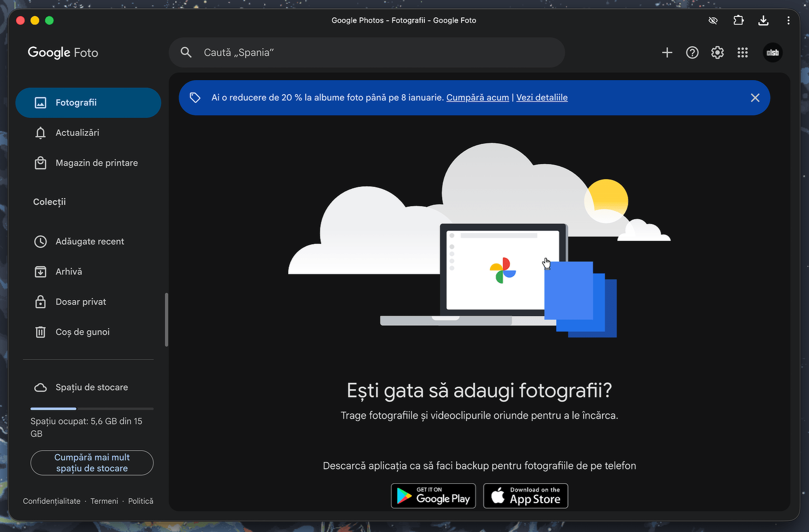Click the Caută „Spania” search field

pos(367,53)
